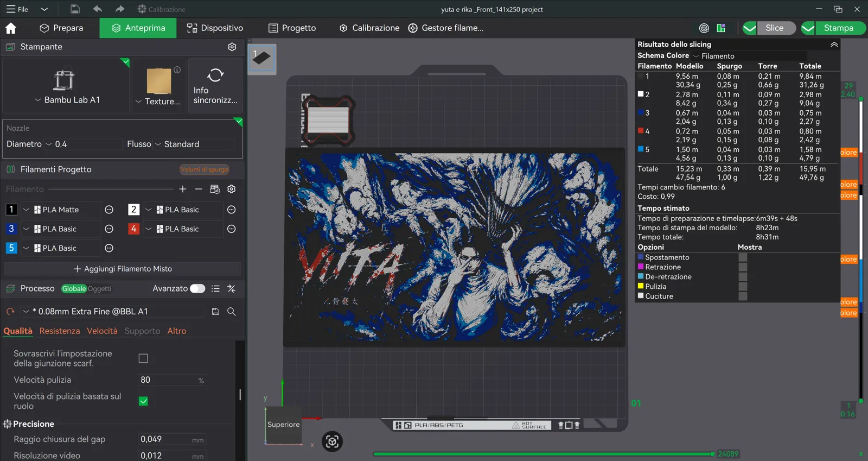Click Aggiungi Filamento Misto button
Image resolution: width=868 pixels, height=461 pixels.
click(123, 269)
